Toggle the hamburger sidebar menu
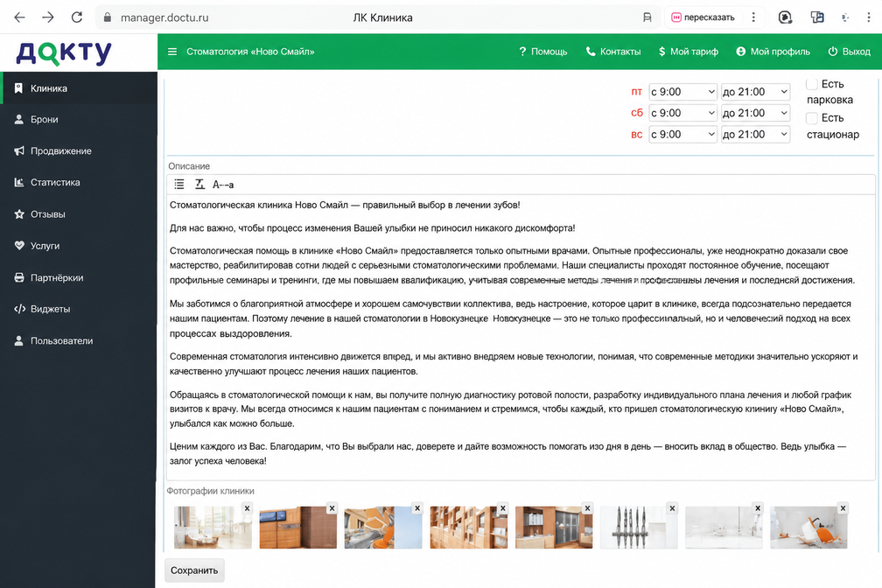882x588 pixels. tap(172, 52)
